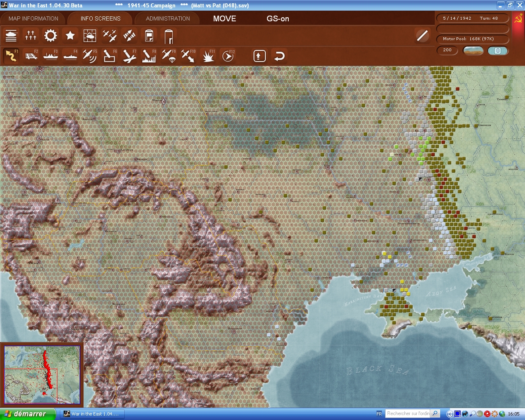Image resolution: width=525 pixels, height=420 pixels.
Task: Click the desktop search magnifier button
Action: click(x=435, y=413)
